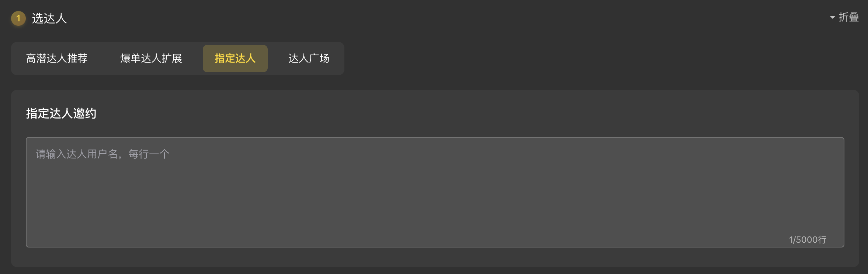Switch to the 高潜达人推荐 tab

tap(57, 59)
